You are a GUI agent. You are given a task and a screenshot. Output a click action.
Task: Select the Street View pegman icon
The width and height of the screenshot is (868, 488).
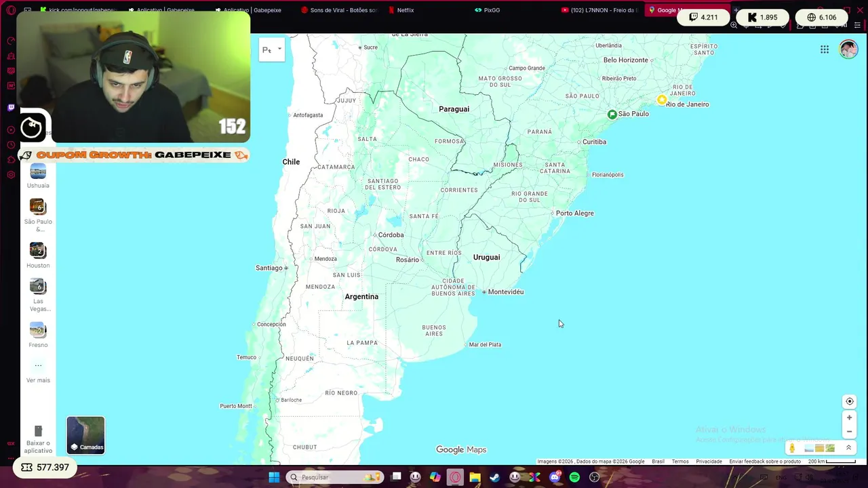792,448
